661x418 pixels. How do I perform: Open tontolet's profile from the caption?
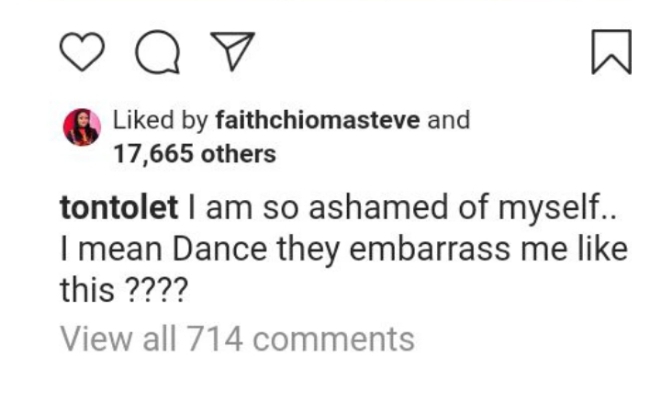[120, 210]
